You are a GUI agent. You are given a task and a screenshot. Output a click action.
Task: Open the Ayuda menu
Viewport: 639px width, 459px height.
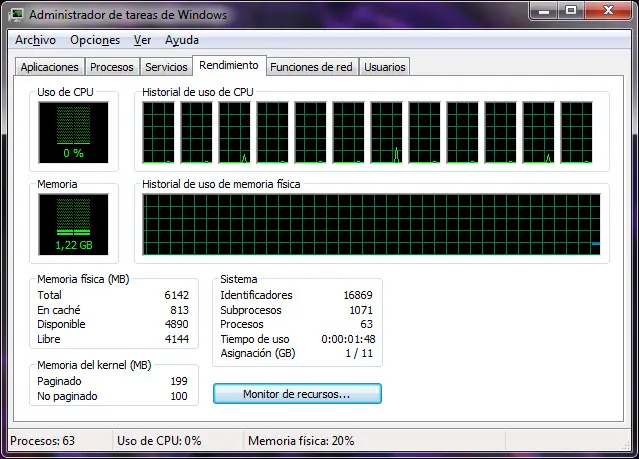coord(182,40)
